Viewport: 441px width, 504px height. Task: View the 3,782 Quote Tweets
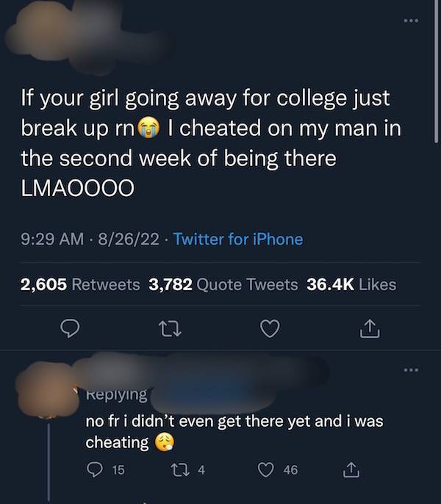pos(223,284)
